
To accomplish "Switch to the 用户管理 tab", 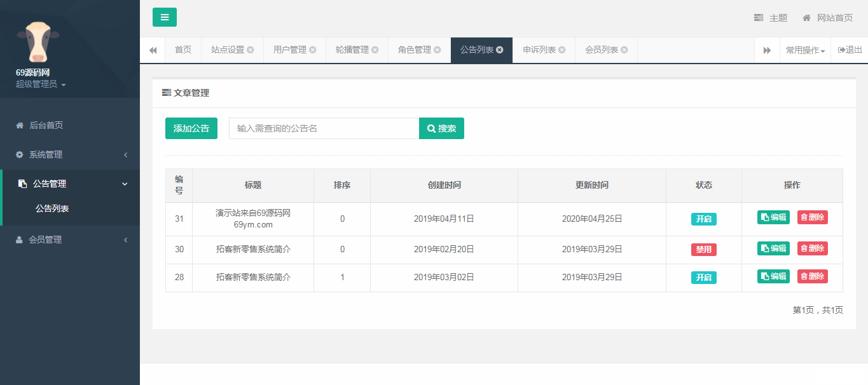I will point(289,50).
